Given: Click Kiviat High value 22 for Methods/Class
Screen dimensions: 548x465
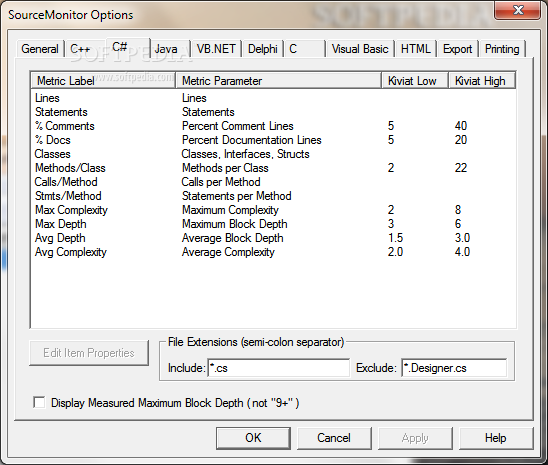Looking at the screenshot, I should point(461,168).
